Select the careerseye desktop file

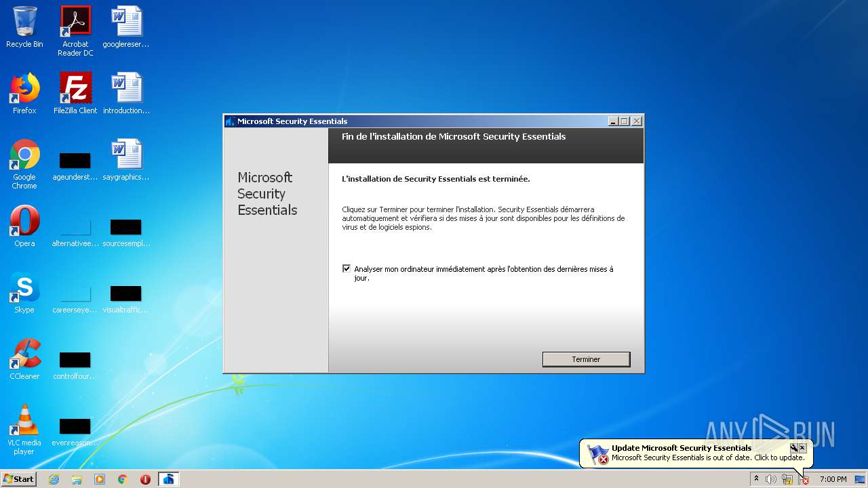click(x=75, y=299)
